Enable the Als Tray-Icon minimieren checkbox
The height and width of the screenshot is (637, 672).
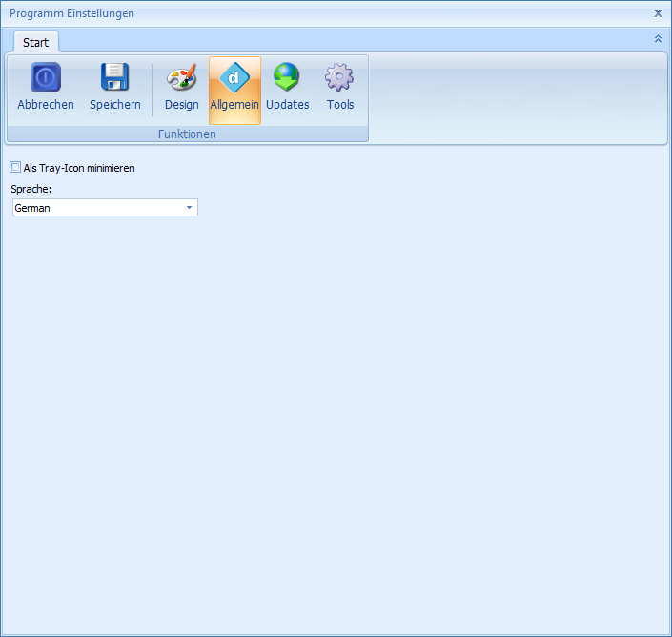pos(15,167)
